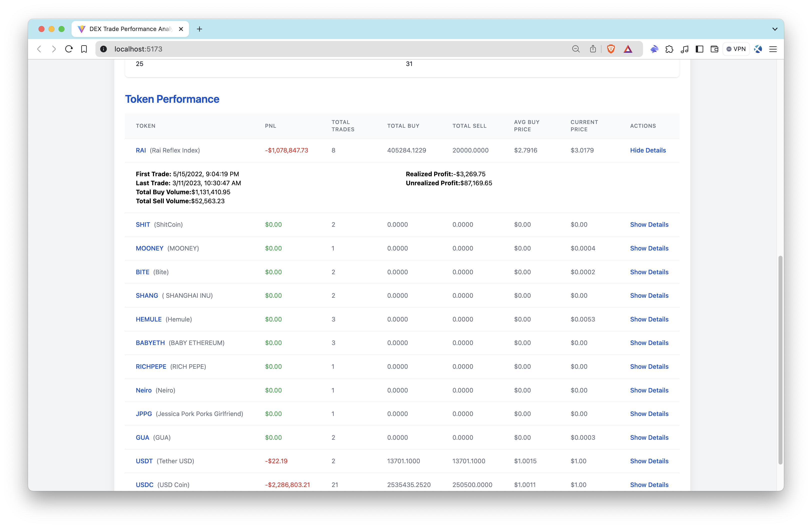This screenshot has width=812, height=528.
Task: Show Details for BITE token
Action: coord(649,272)
